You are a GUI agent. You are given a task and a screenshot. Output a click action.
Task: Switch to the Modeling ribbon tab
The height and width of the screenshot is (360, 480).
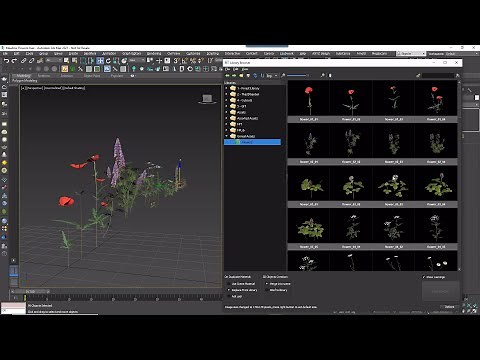pyautogui.click(x=23, y=76)
